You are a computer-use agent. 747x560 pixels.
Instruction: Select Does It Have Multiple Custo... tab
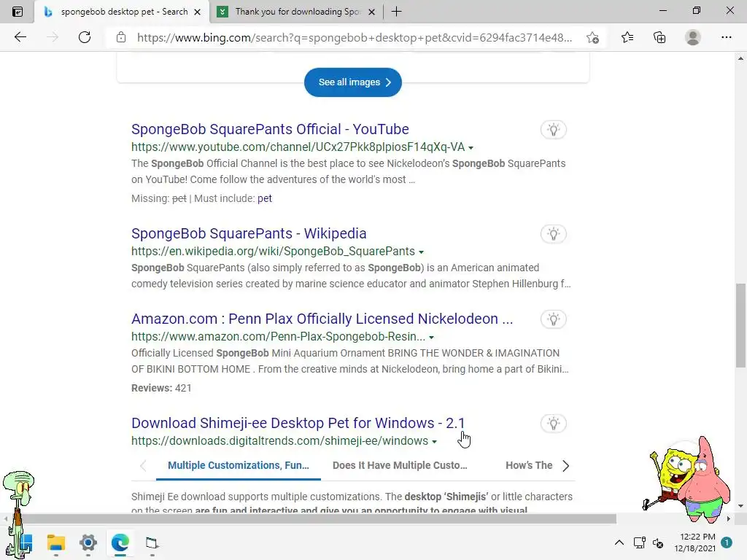400,465
